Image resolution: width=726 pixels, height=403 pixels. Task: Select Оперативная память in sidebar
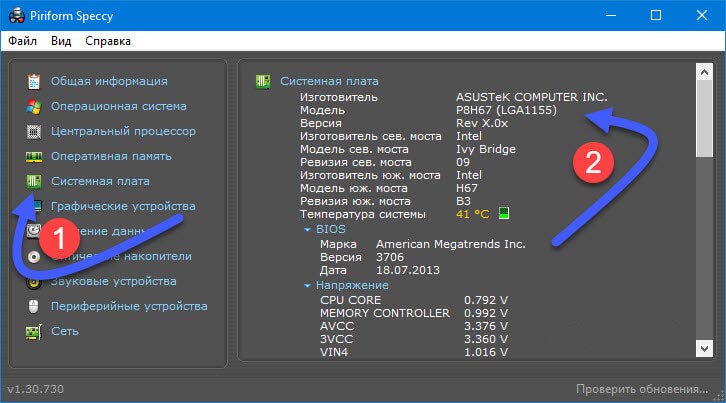[111, 156]
